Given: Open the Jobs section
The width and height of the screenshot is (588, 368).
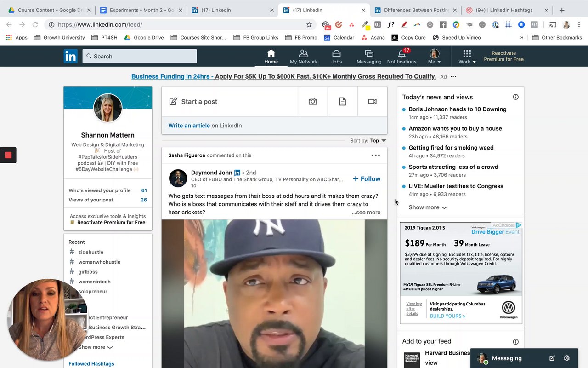Looking at the screenshot, I should (x=336, y=57).
